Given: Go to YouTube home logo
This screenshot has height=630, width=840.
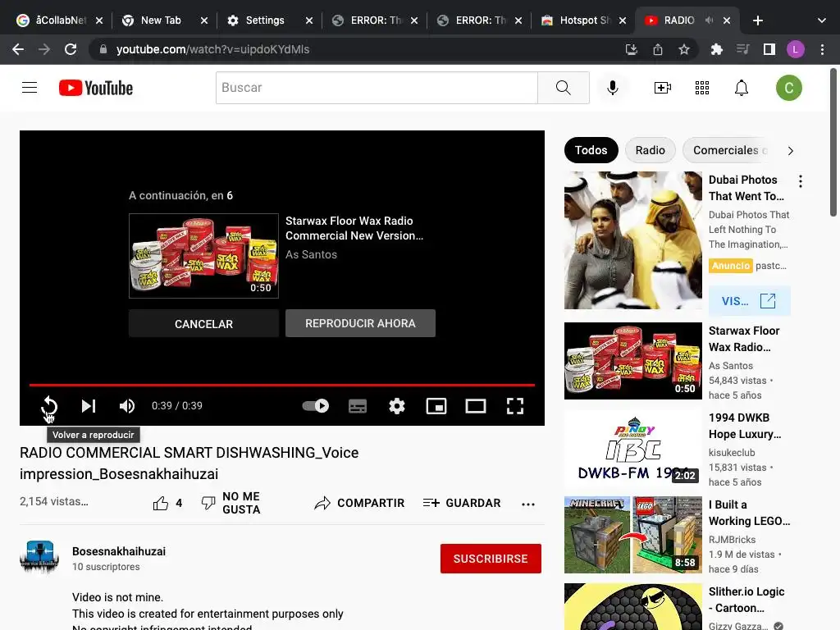Looking at the screenshot, I should (96, 88).
